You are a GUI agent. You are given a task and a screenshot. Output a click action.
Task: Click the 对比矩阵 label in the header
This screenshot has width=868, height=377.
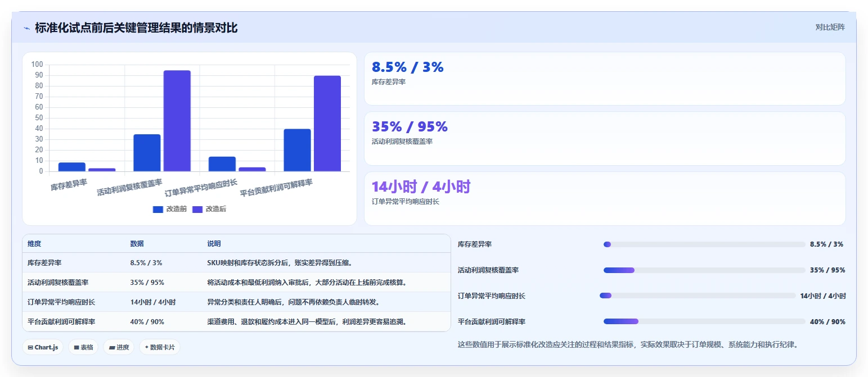click(x=830, y=27)
